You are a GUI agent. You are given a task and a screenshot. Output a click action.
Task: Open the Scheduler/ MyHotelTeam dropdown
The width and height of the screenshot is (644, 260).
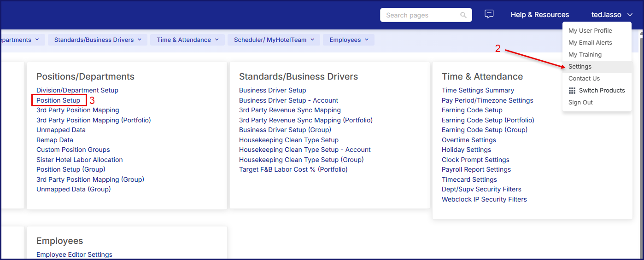[274, 40]
